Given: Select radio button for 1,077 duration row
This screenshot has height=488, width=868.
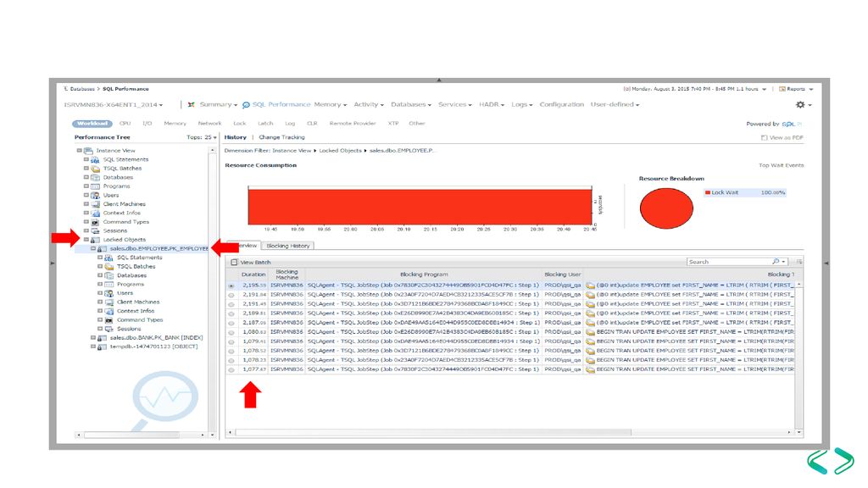Looking at the screenshot, I should [231, 369].
